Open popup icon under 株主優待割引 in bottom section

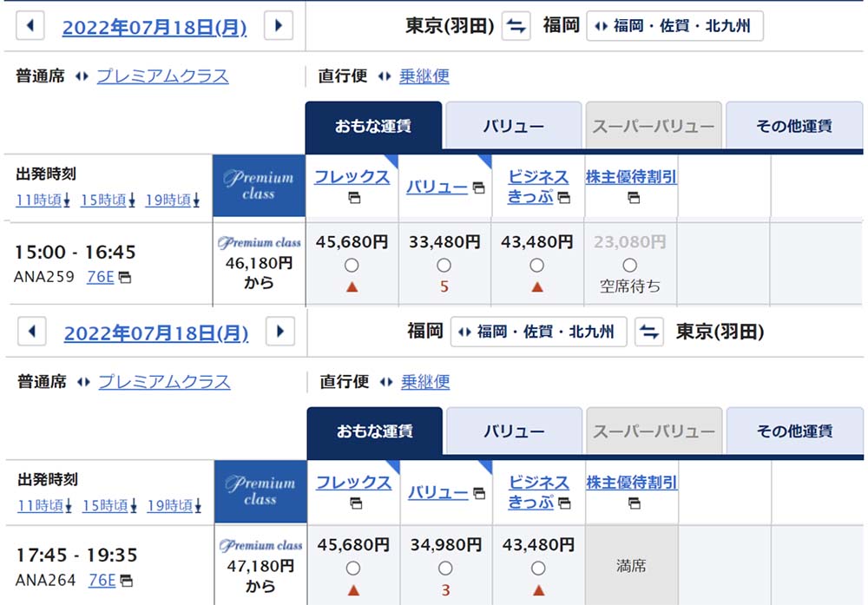pos(635,503)
